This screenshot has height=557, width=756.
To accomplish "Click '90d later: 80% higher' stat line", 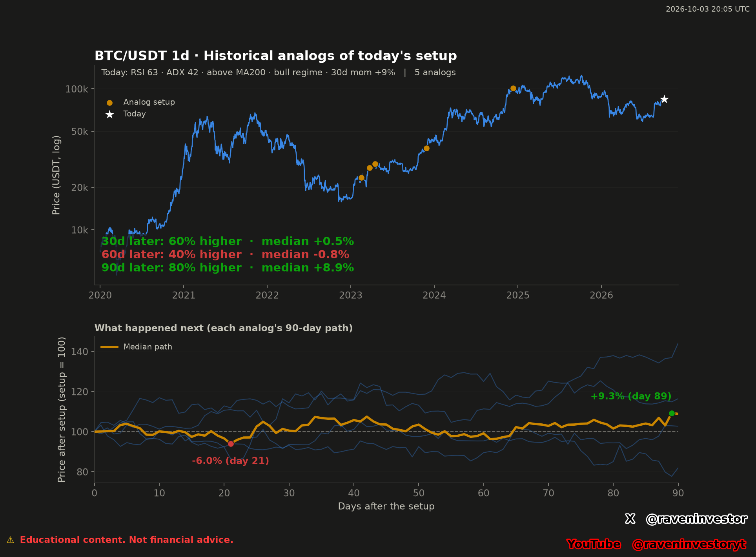I will click(228, 268).
